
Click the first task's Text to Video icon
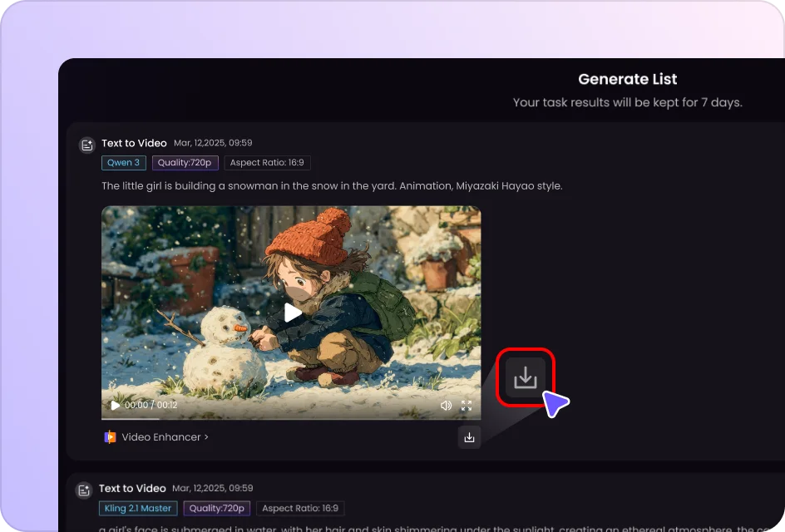coord(86,145)
